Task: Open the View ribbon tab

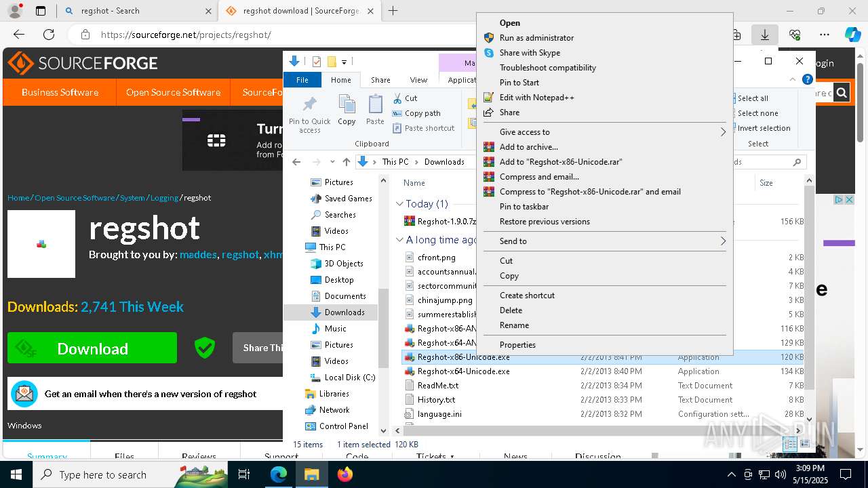Action: [x=418, y=80]
